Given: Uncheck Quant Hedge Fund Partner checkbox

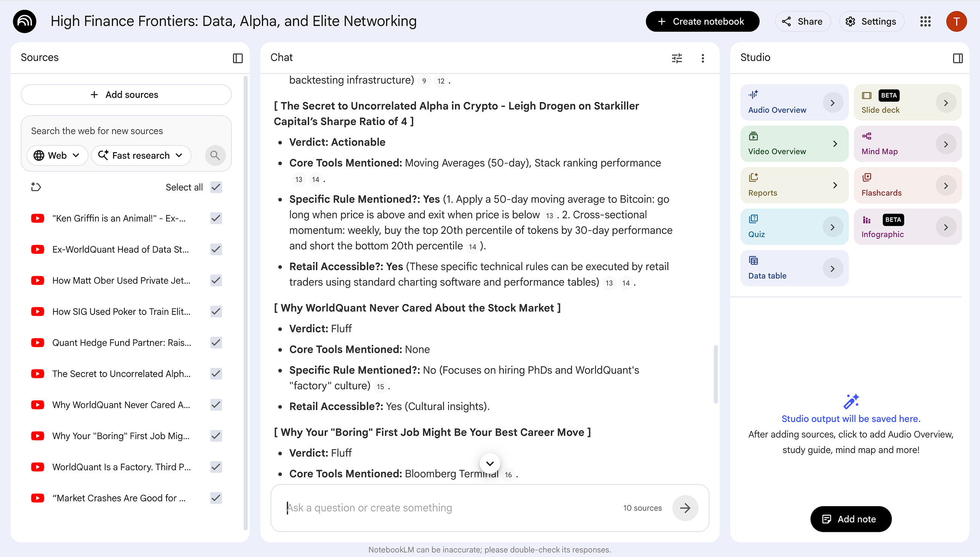Looking at the screenshot, I should 216,343.
